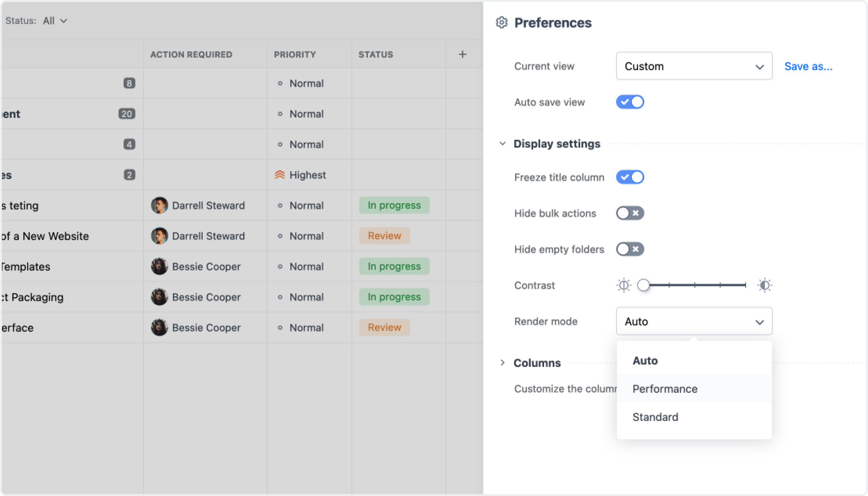Open the Current view Custom dropdown

pos(694,66)
